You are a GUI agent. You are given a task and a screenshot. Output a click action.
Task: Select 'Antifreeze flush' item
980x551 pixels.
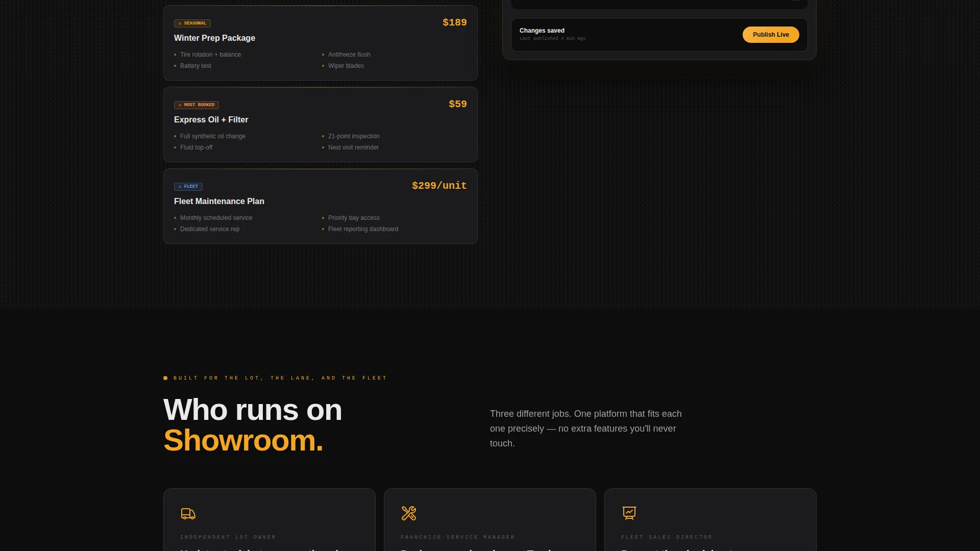tap(349, 55)
